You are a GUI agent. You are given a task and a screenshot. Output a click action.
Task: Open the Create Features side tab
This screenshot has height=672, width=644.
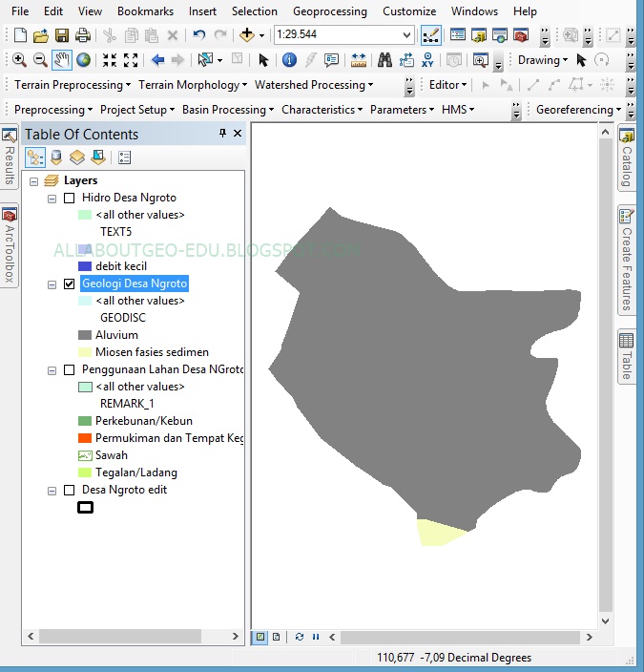(x=627, y=261)
